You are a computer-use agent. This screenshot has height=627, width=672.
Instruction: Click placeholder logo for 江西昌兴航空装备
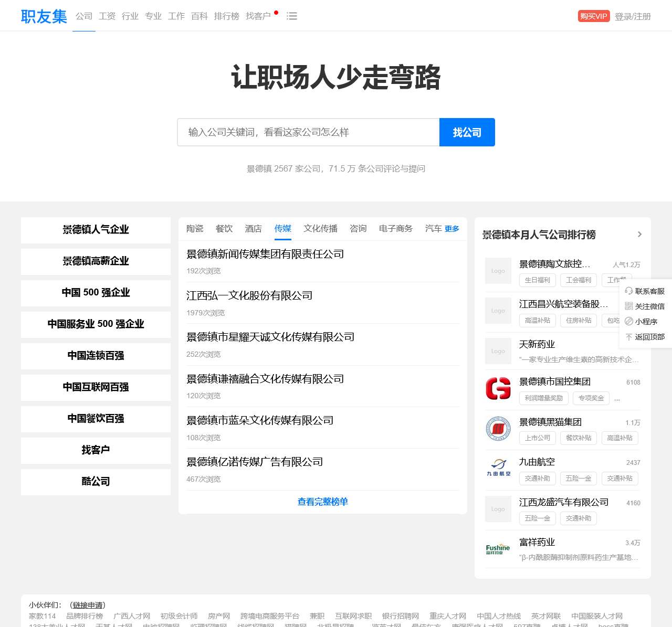click(x=498, y=311)
